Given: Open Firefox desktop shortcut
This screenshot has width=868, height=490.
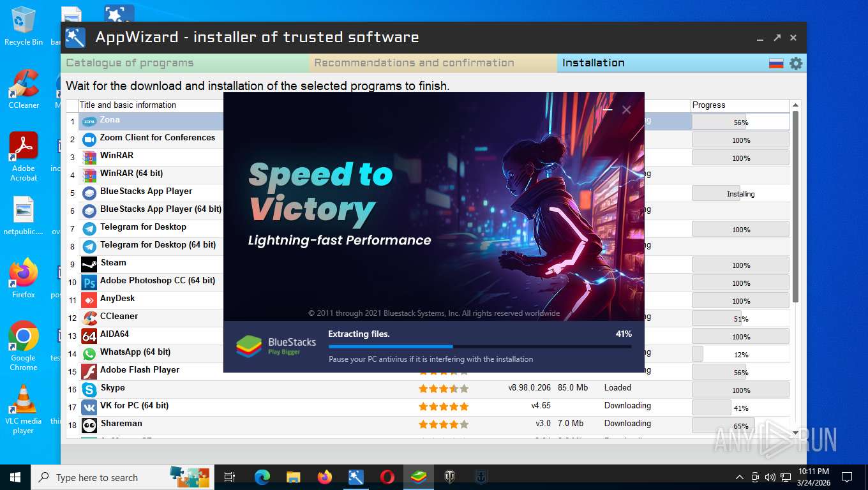Looking at the screenshot, I should (24, 279).
